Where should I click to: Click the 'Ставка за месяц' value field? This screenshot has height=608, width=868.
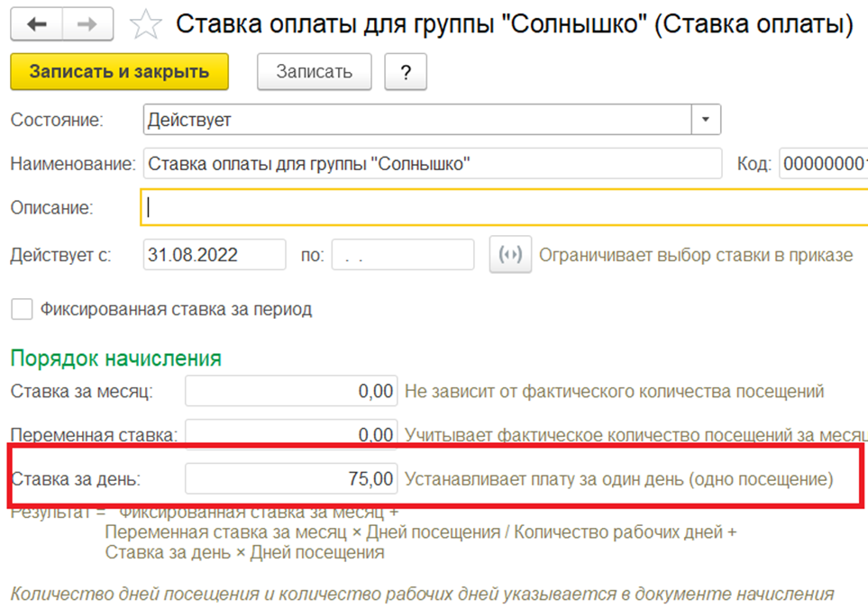[x=291, y=391]
